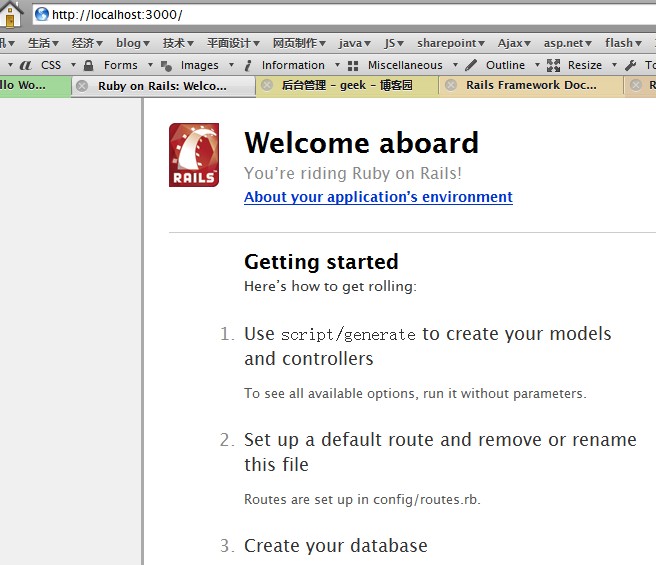Click the Tools wrench icon
Screen dimensions: 656x565
630,65
